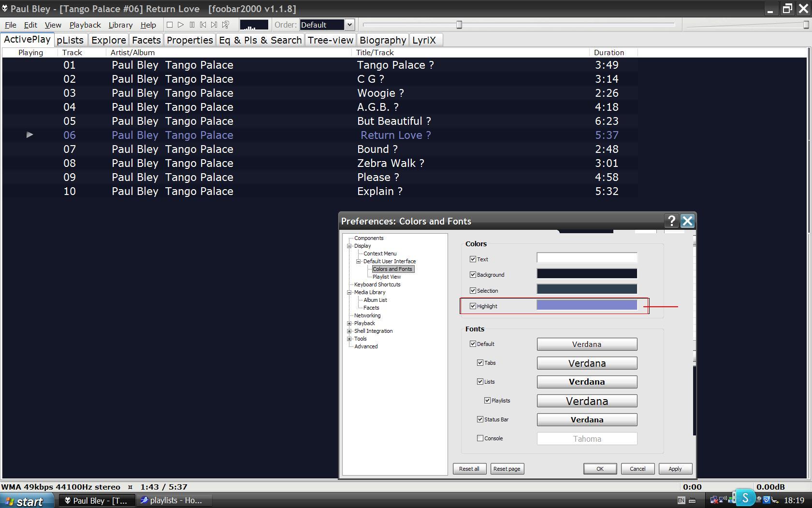Screen dimensions: 812x508
Task: Toggle the Tabs font checkbox
Action: click(480, 362)
